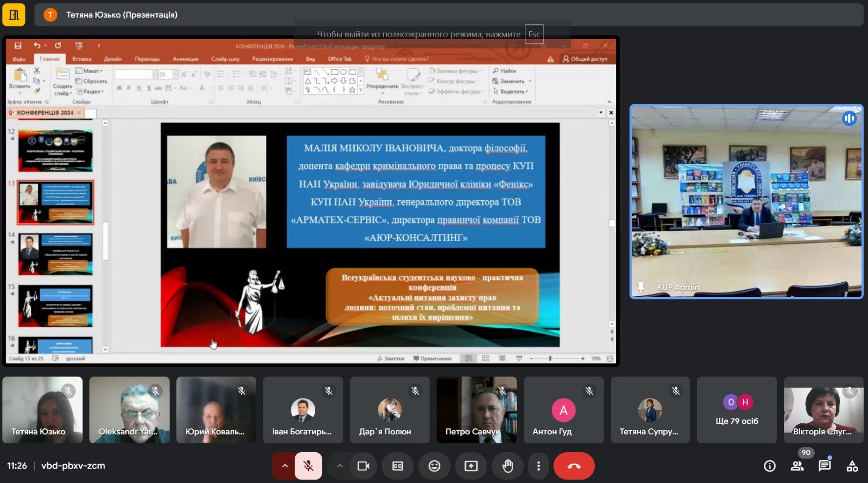Viewport: 868px width, 483px height.
Task: Click the 'Ще 79 осіб' participants tile
Action: pyautogui.click(x=737, y=410)
